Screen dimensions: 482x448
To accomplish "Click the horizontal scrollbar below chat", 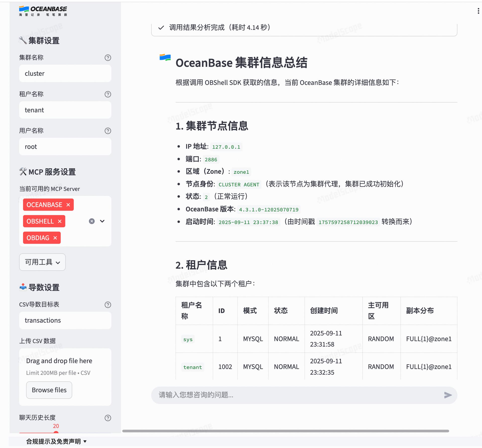I will pos(285,431).
